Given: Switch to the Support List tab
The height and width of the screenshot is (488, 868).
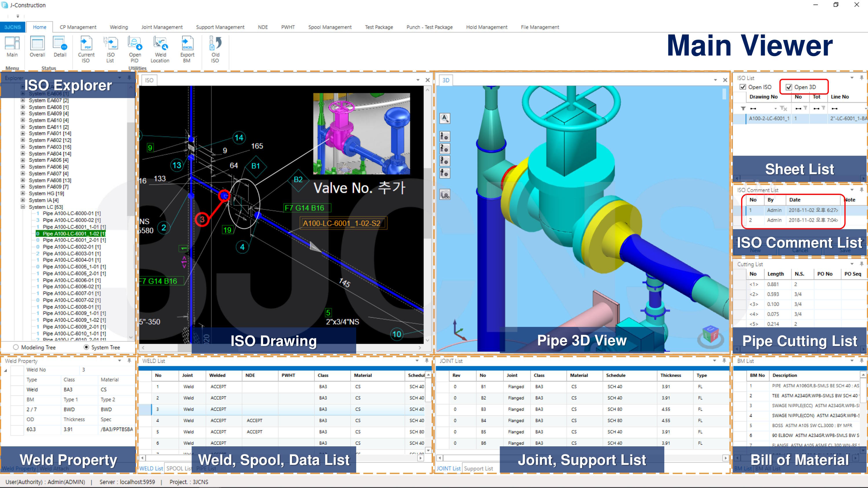Looking at the screenshot, I should tap(478, 468).
